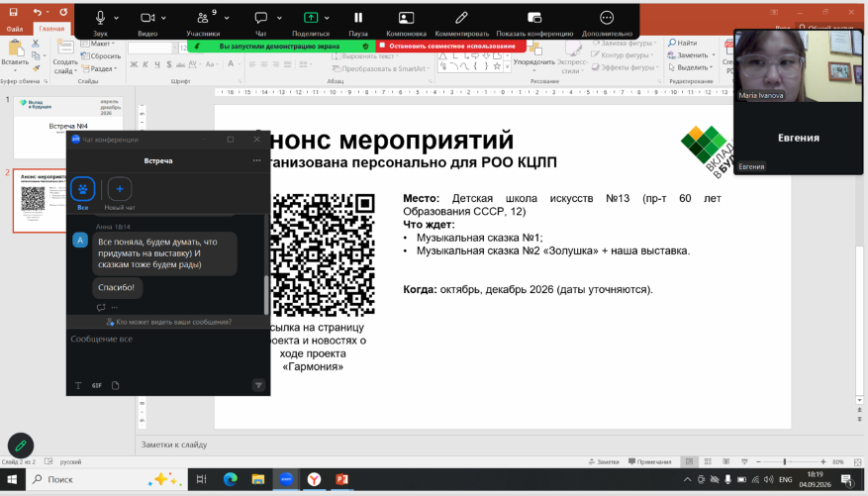
Task: Toggle underline Ч formatting
Action: (157, 64)
